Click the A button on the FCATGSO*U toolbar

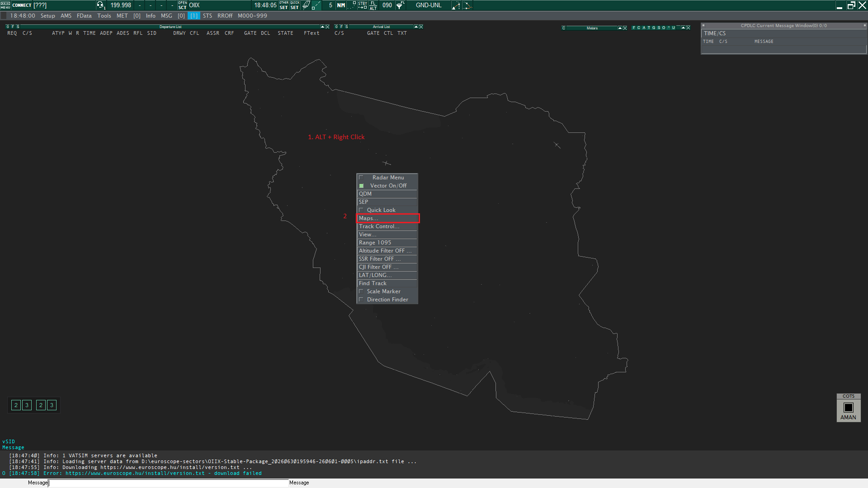pyautogui.click(x=644, y=28)
